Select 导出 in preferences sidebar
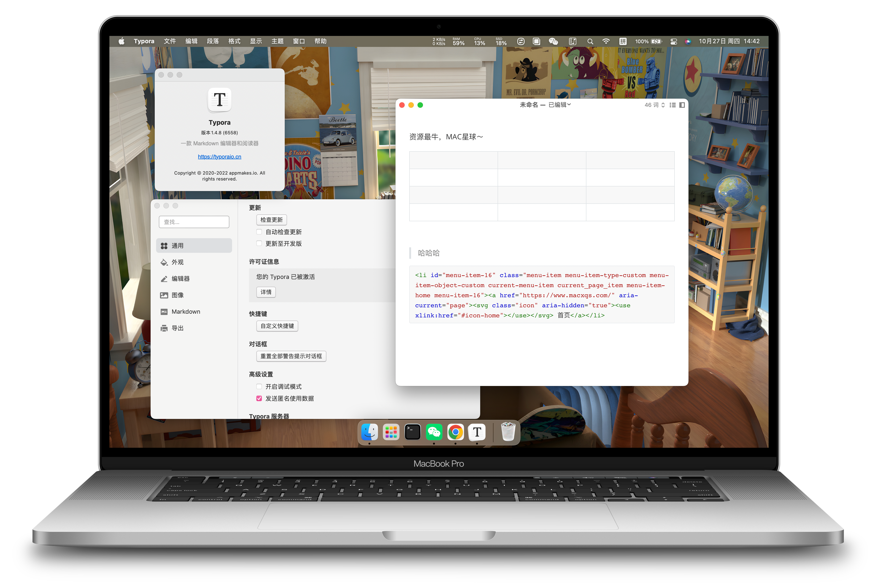 (194, 328)
